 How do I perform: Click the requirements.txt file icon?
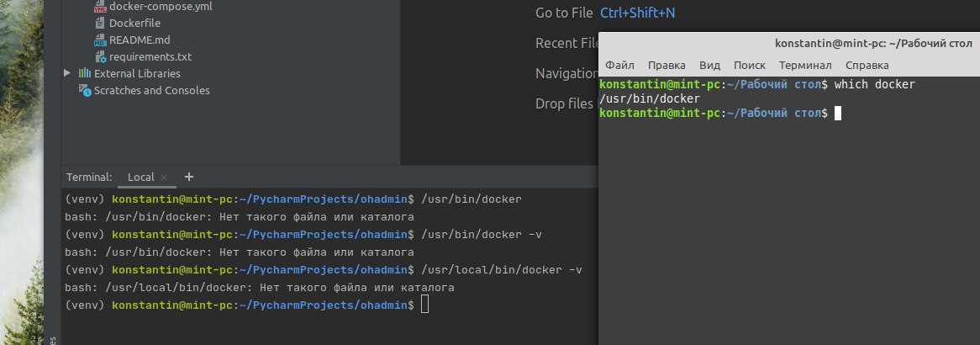(x=101, y=57)
